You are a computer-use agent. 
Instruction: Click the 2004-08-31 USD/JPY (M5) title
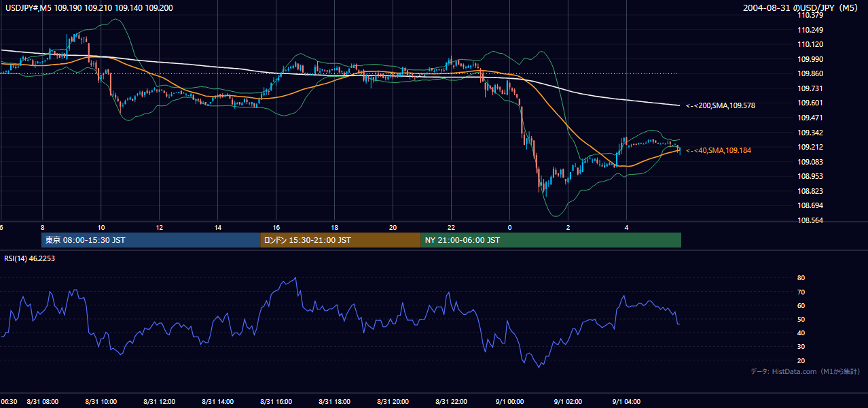(801, 8)
